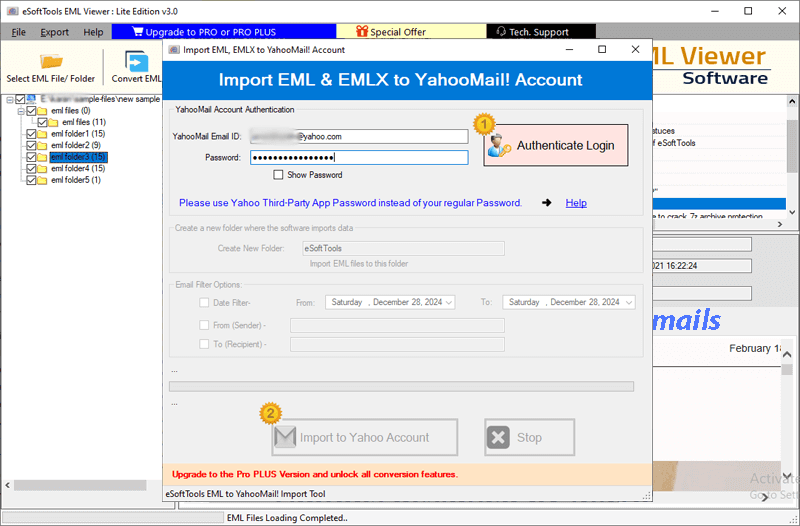This screenshot has width=800, height=526.
Task: Click the X icon on Stop button
Action: point(498,437)
